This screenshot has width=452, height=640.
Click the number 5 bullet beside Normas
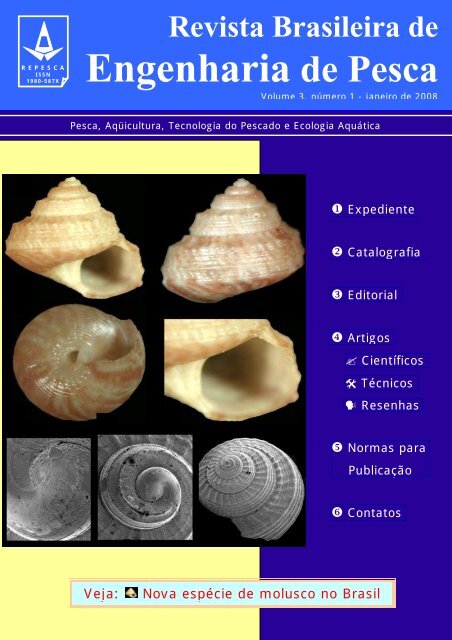[x=337, y=447]
